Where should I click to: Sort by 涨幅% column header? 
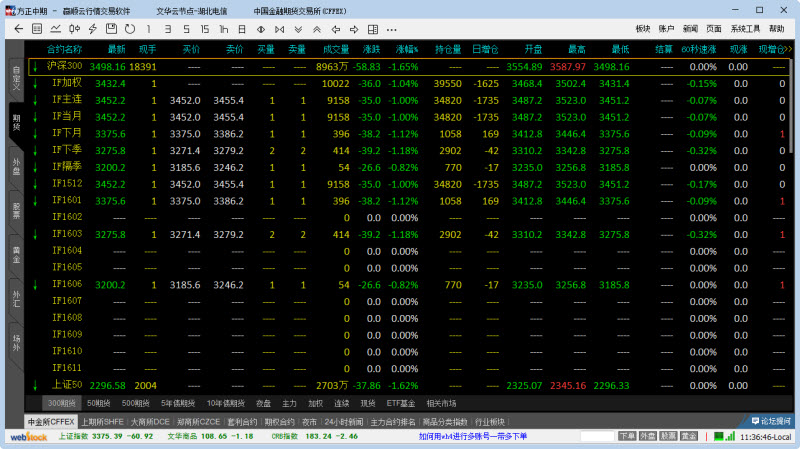[407, 49]
